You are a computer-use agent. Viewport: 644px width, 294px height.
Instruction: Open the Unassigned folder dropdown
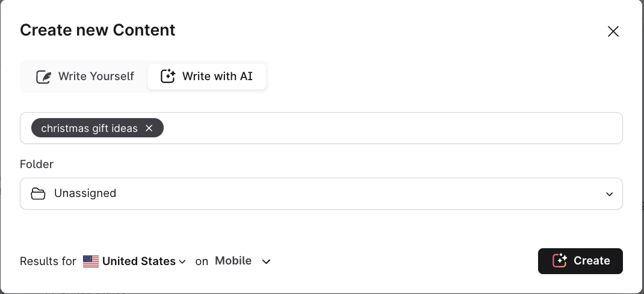click(x=321, y=194)
